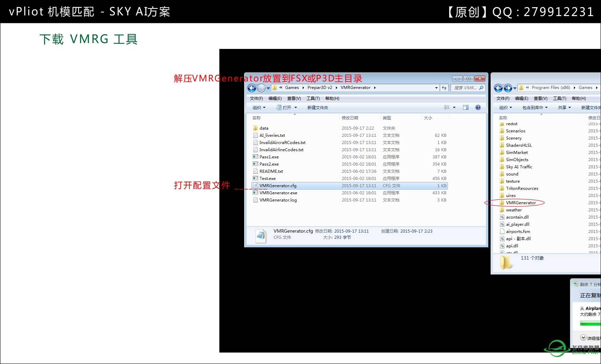Click 新建文件夹 in VMRGenerator window toolbar

tap(317, 107)
